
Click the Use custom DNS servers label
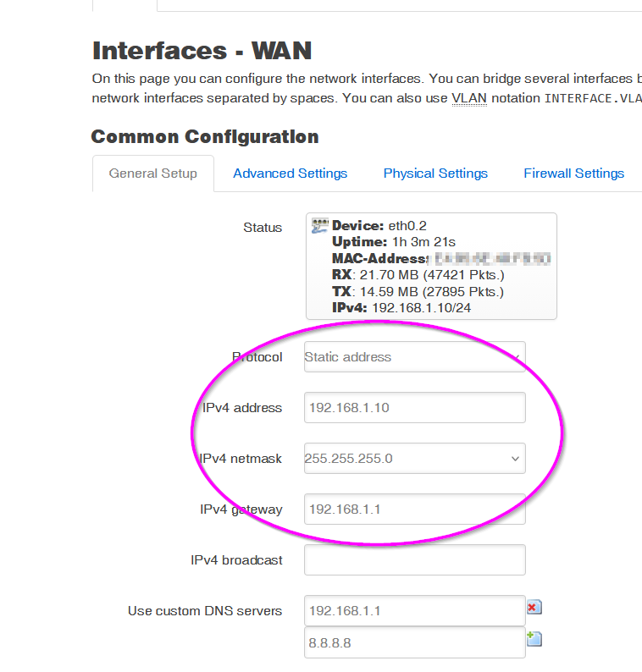[205, 611]
